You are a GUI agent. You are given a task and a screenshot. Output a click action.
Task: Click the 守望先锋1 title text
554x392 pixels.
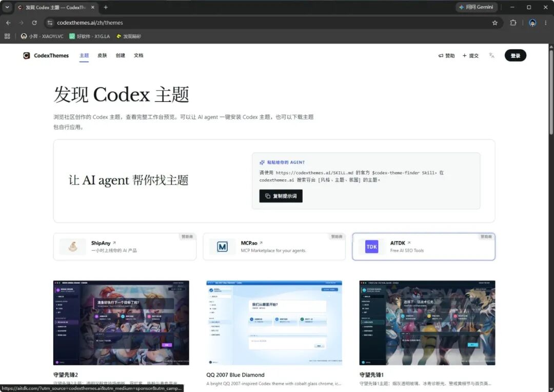[371, 375]
